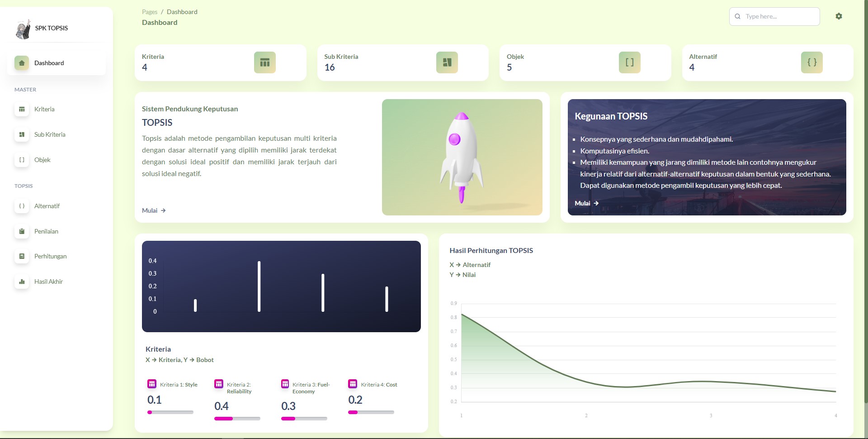Viewport: 868px width, 439px height.
Task: Select Dashboard home icon in sidebar
Action: 21,63
